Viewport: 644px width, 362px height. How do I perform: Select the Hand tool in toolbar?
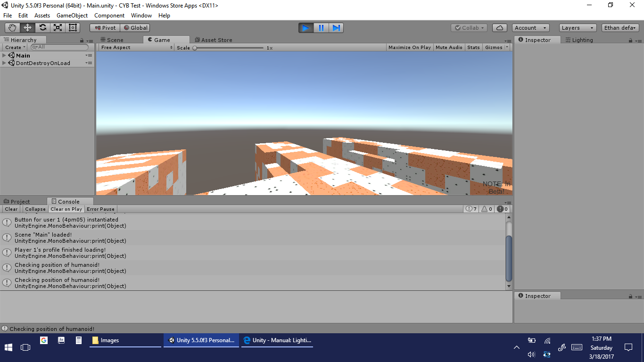(12, 28)
